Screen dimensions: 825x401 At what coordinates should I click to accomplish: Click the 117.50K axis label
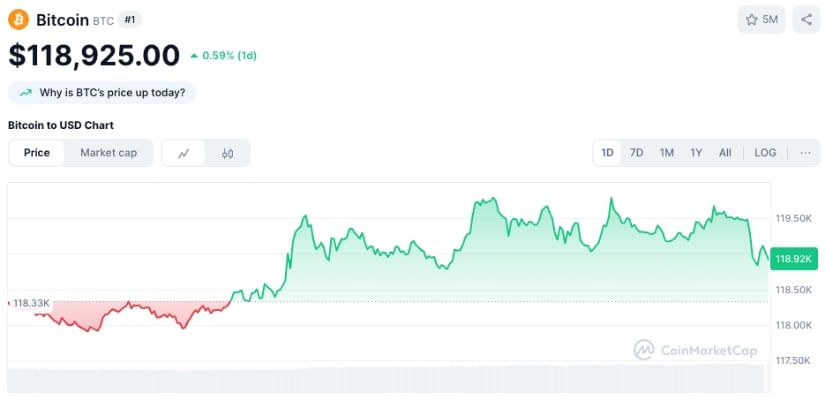(793, 360)
